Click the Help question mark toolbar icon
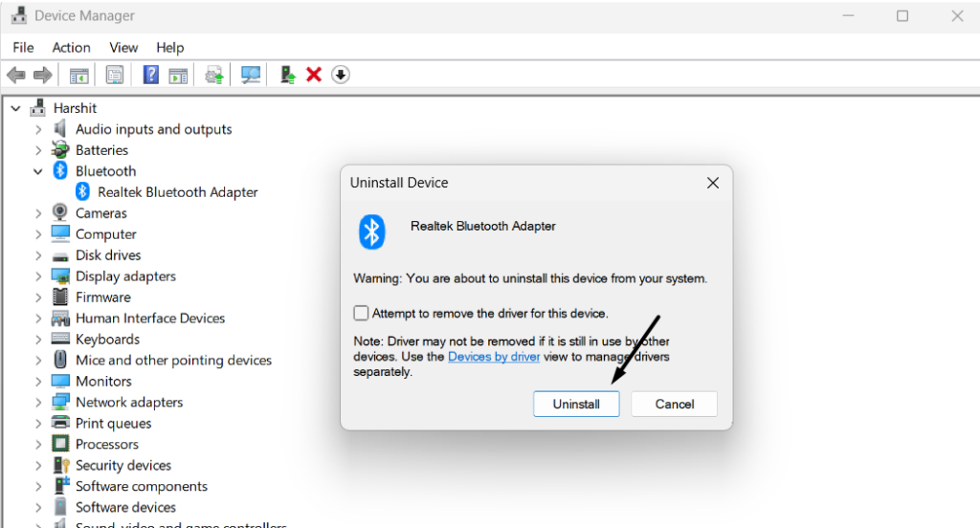The width and height of the screenshot is (980, 528). (151, 75)
